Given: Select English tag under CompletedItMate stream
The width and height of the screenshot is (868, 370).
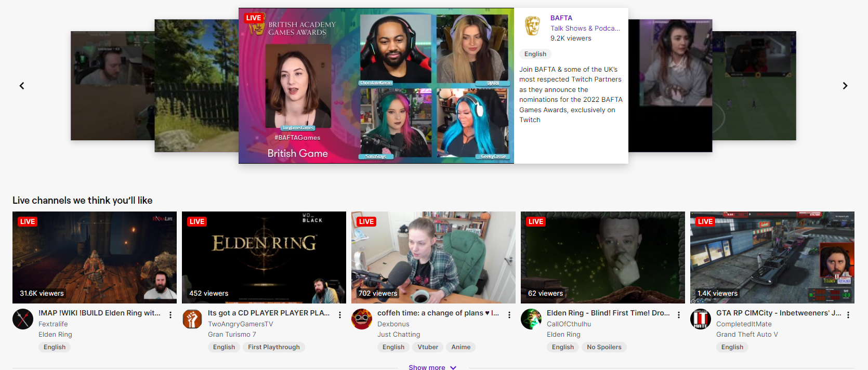Looking at the screenshot, I should 732,347.
